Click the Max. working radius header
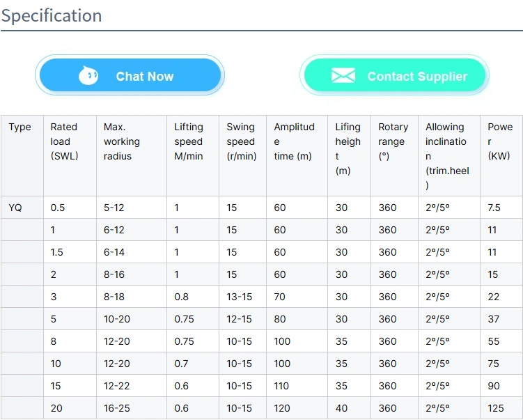 coord(122,141)
